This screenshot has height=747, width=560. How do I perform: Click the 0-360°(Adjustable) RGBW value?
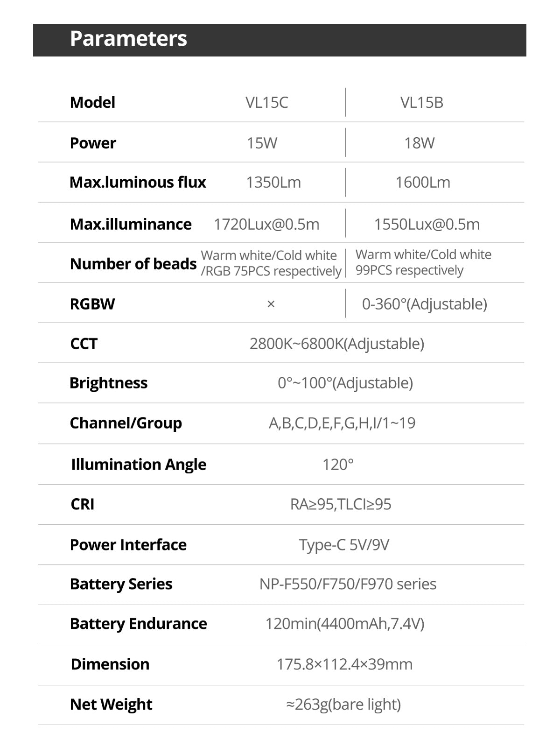click(424, 304)
